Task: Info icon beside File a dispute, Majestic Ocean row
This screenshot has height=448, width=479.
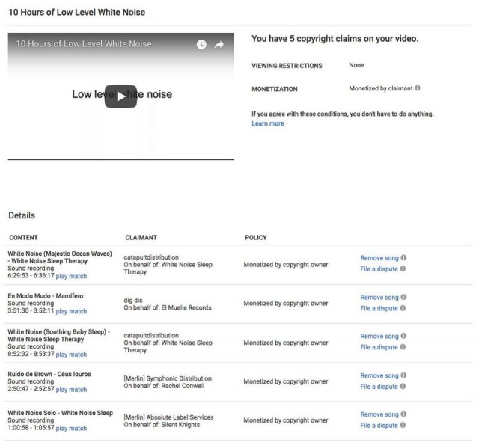Action: pyautogui.click(x=403, y=269)
